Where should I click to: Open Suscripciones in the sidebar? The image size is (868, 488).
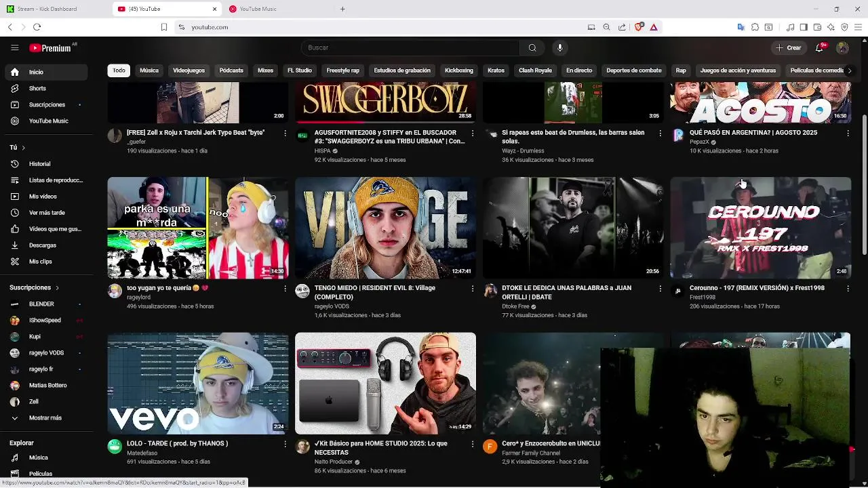[46, 104]
